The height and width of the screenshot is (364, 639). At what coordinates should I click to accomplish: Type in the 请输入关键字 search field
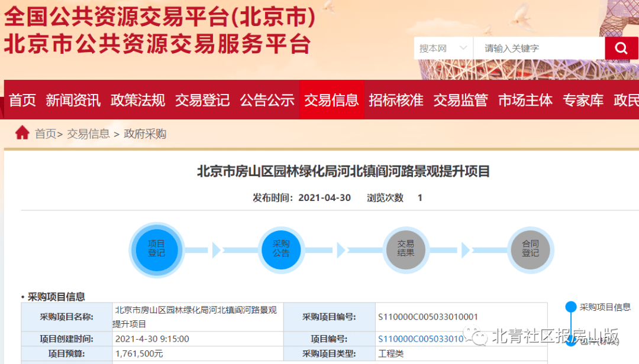(538, 48)
